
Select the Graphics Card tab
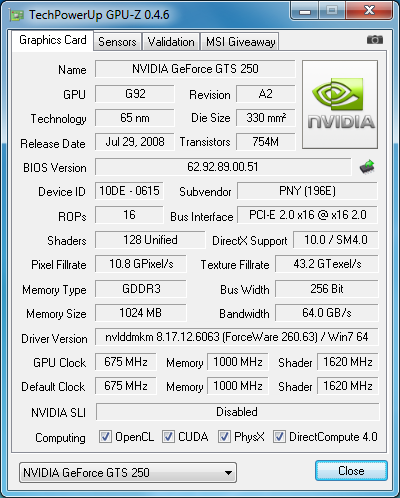click(x=53, y=40)
